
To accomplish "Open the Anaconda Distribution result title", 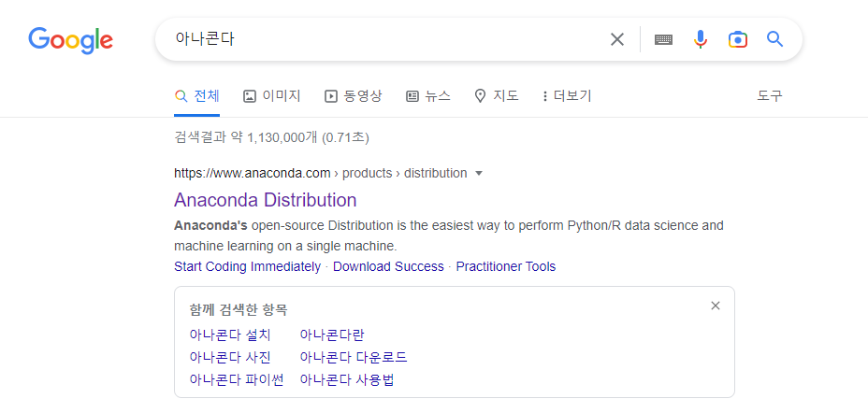I will (x=265, y=200).
